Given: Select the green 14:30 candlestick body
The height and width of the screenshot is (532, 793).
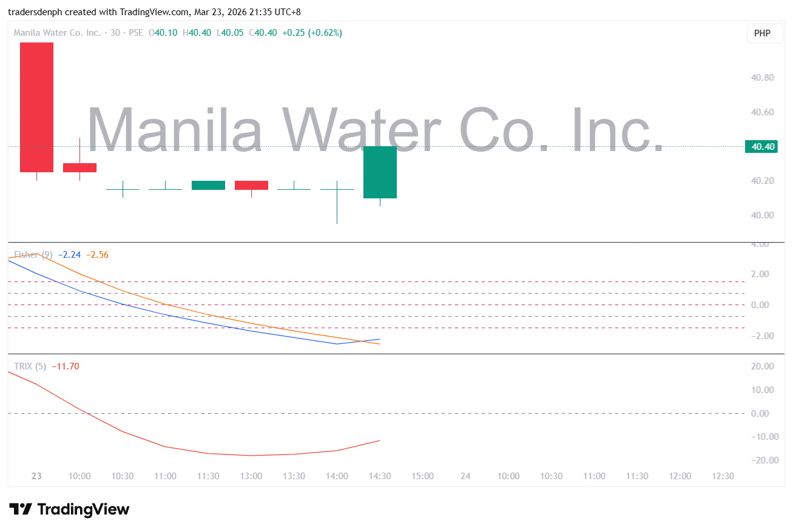Looking at the screenshot, I should coord(380,172).
